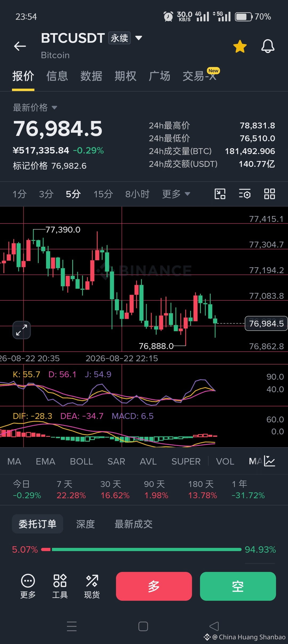Enable the AVL indicator
This screenshot has height=644, width=288.
tap(148, 461)
